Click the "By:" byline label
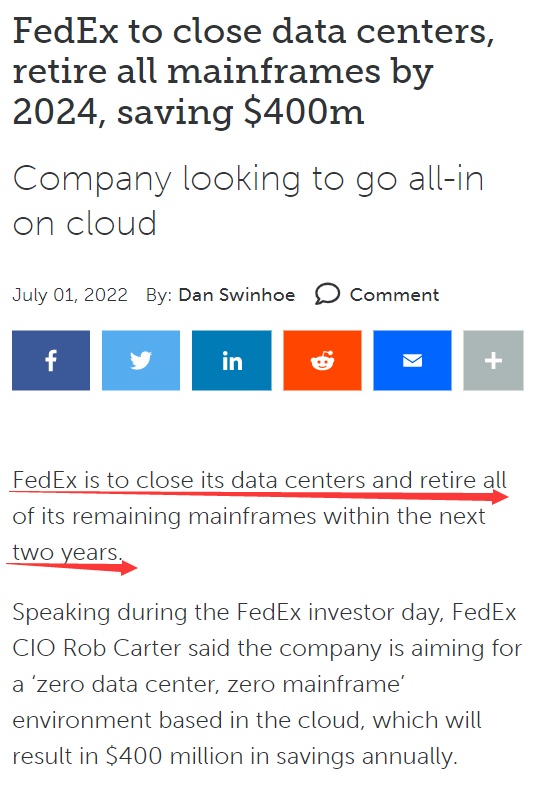This screenshot has height=785, width=535. pos(159,295)
